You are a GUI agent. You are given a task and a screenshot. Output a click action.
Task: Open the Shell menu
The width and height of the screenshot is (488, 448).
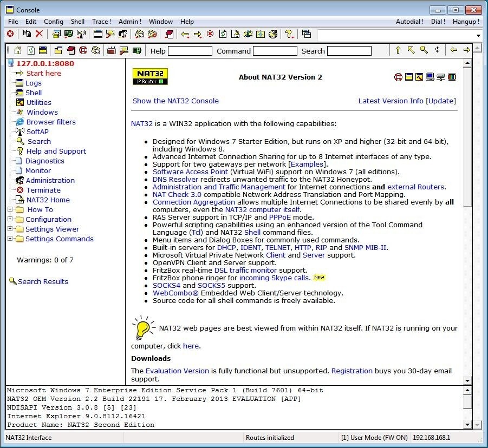point(77,22)
